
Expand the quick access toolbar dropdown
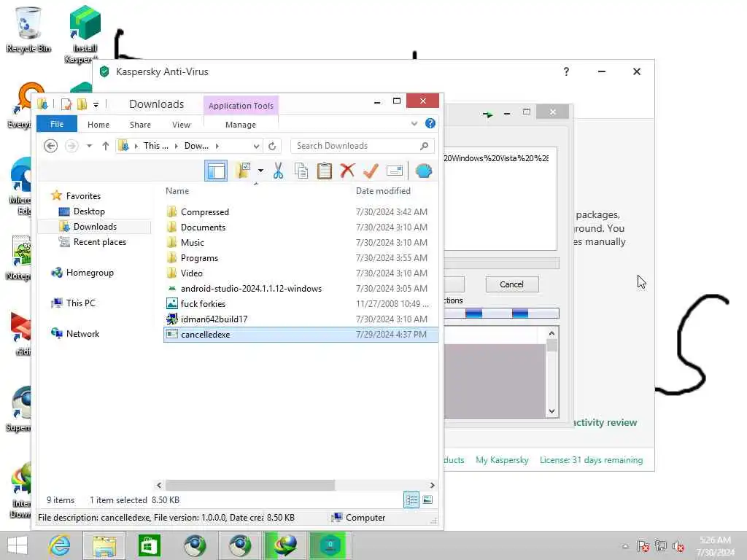pyautogui.click(x=96, y=104)
